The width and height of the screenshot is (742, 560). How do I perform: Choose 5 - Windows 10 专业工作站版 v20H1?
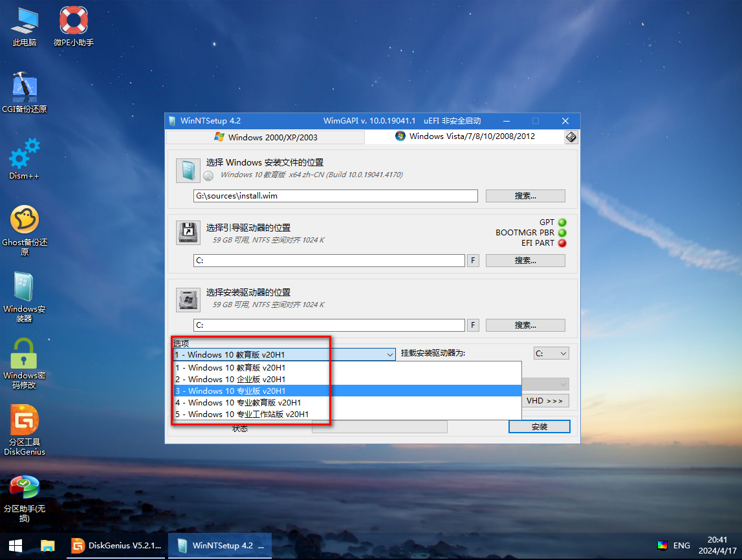347,415
